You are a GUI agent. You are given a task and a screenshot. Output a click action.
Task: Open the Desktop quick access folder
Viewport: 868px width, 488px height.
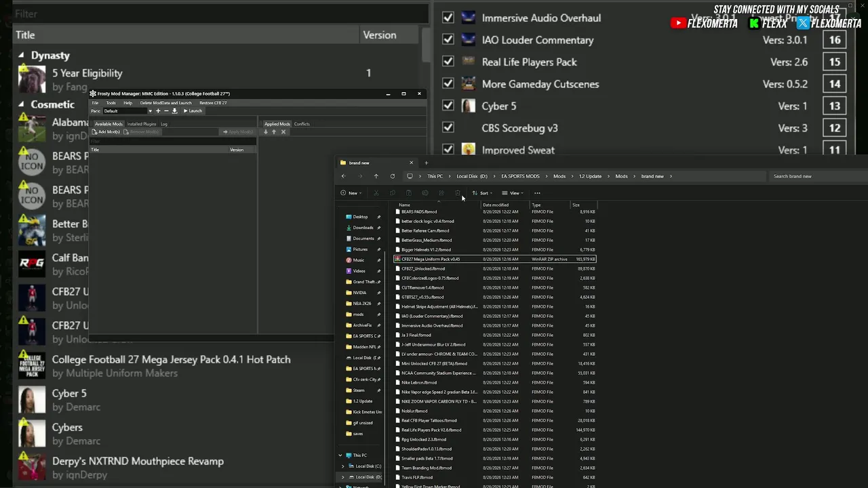point(360,217)
